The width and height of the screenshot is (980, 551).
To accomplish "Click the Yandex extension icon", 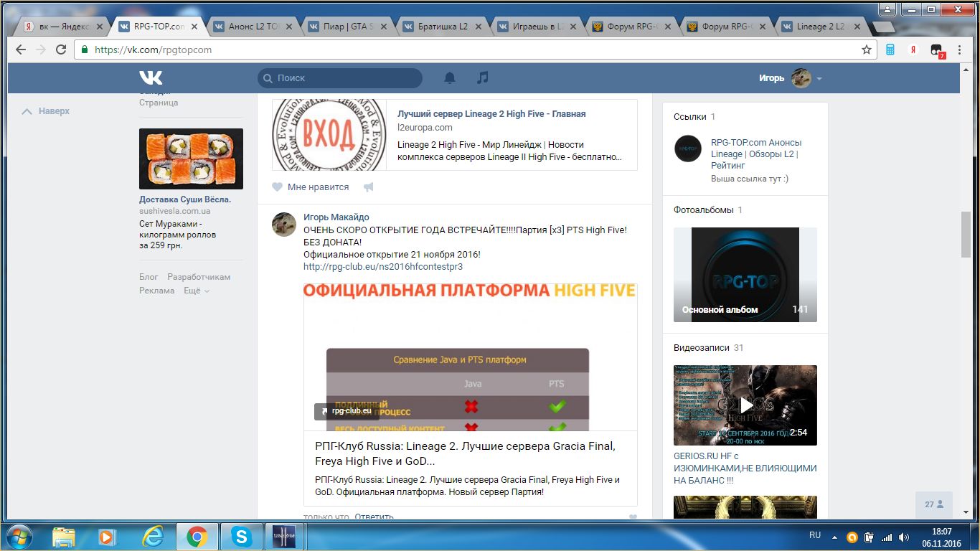I will pyautogui.click(x=913, y=50).
